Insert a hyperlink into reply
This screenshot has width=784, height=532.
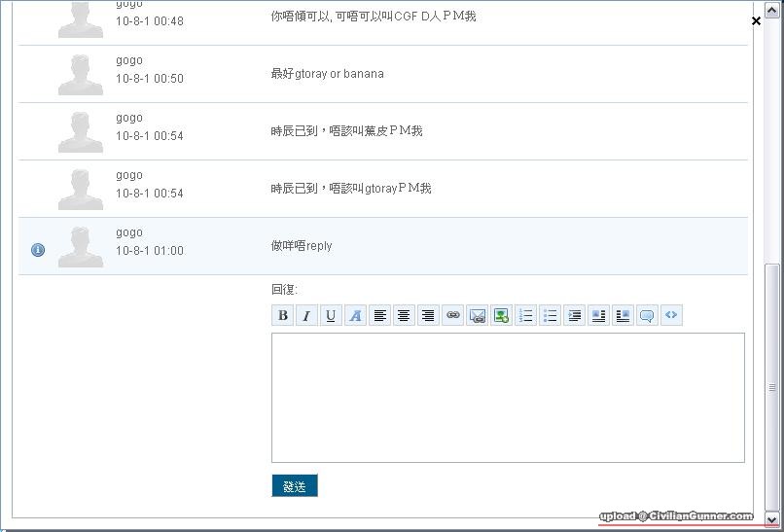[x=452, y=315]
